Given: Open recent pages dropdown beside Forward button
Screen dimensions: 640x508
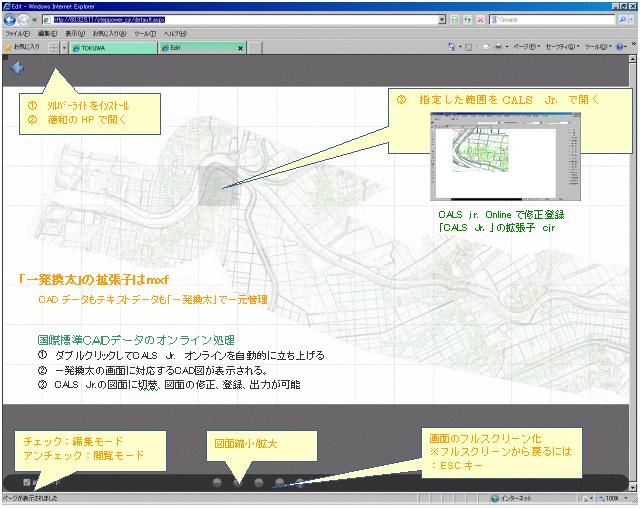Looking at the screenshot, I should coord(35,20).
